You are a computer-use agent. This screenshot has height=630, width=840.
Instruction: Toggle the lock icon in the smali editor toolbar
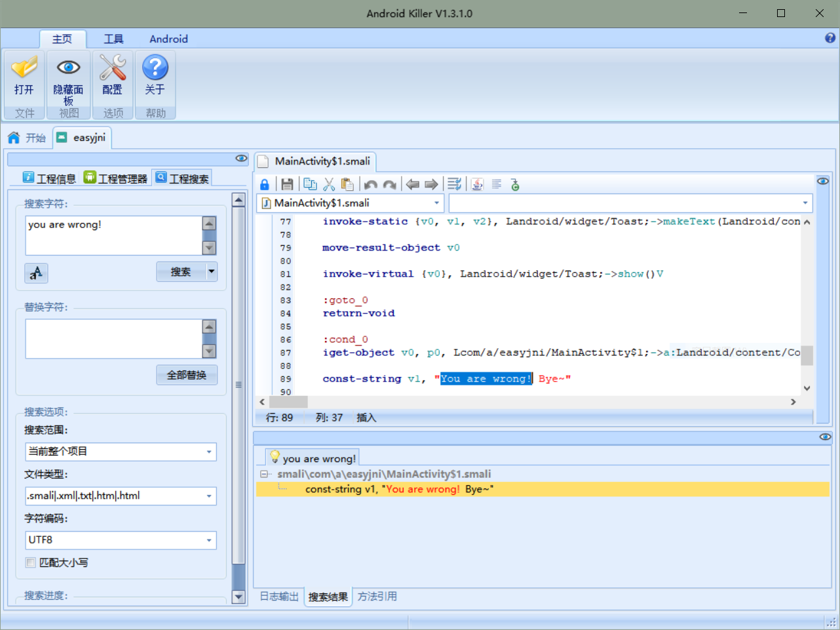pos(265,184)
